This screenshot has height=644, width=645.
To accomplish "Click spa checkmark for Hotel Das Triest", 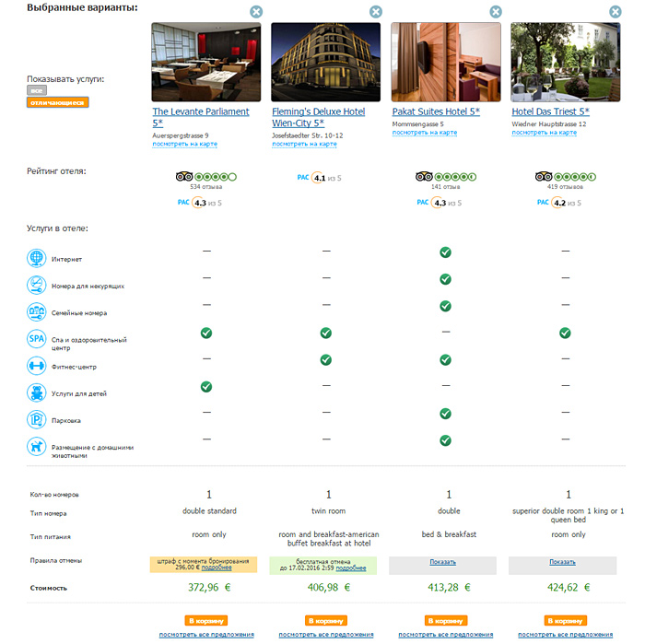I will coord(565,333).
